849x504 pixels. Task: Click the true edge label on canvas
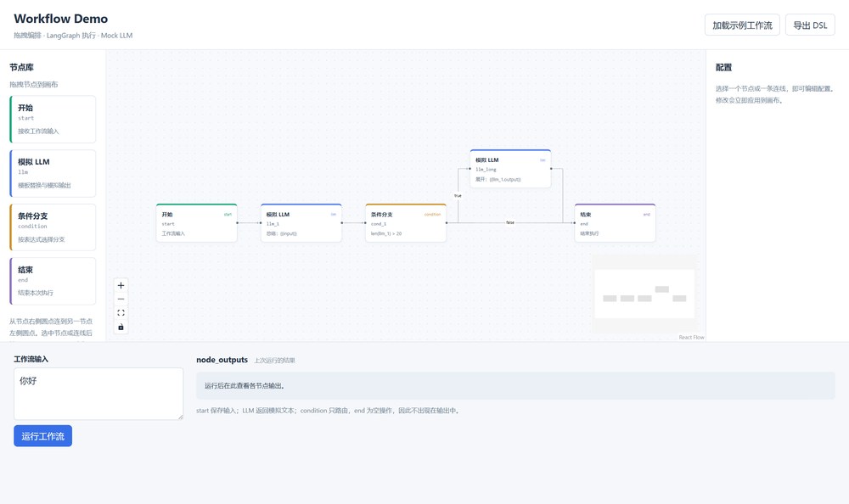pyautogui.click(x=458, y=195)
